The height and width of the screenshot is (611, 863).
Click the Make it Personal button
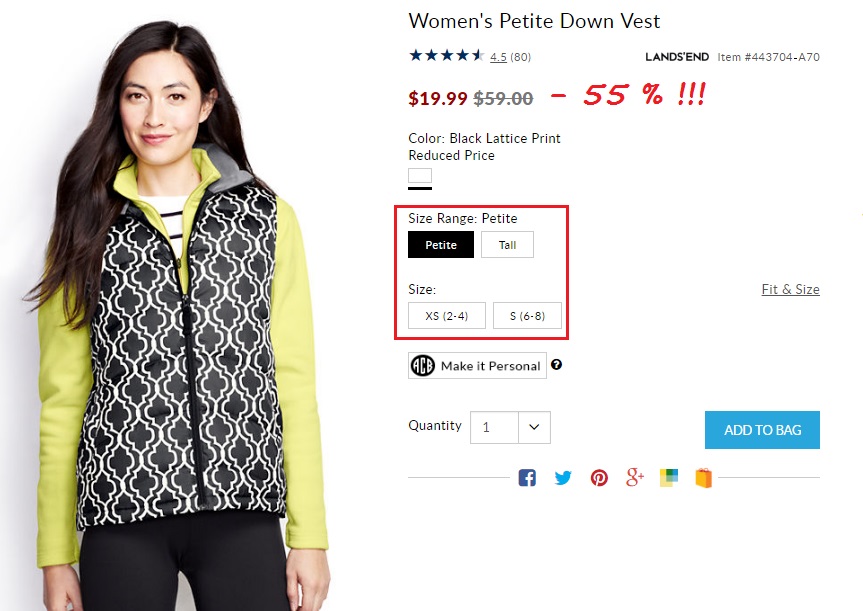click(x=478, y=366)
